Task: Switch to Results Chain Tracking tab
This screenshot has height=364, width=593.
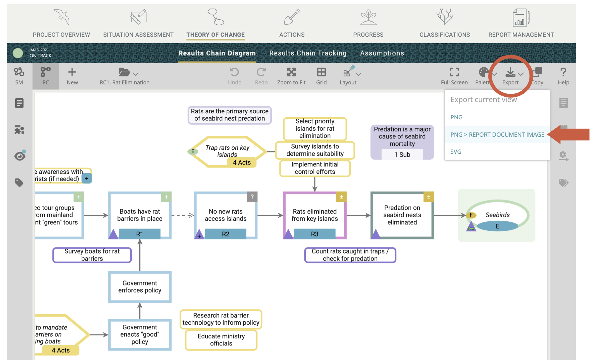Action: pos(308,53)
